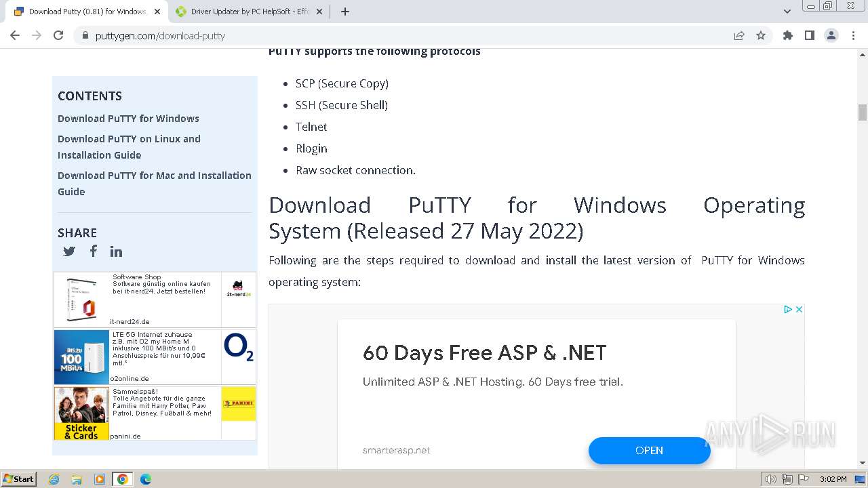The height and width of the screenshot is (488, 868).
Task: Click the Panini logo in ad
Action: (x=239, y=403)
